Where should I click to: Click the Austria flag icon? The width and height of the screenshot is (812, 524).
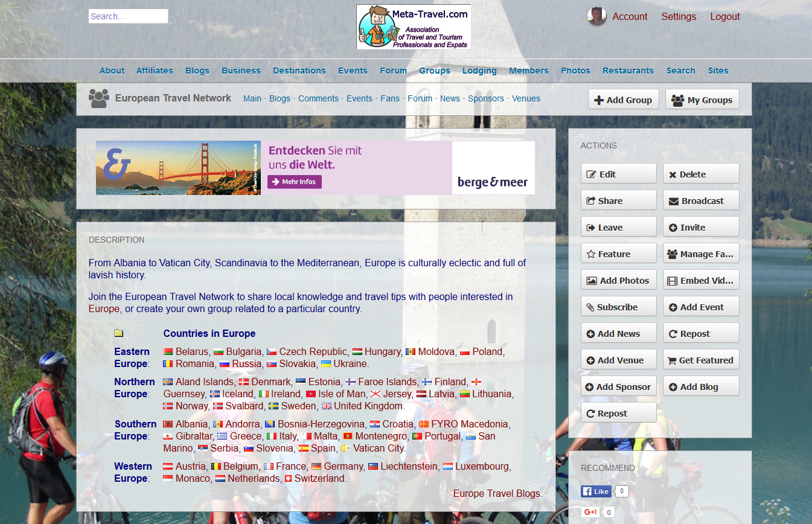(168, 467)
